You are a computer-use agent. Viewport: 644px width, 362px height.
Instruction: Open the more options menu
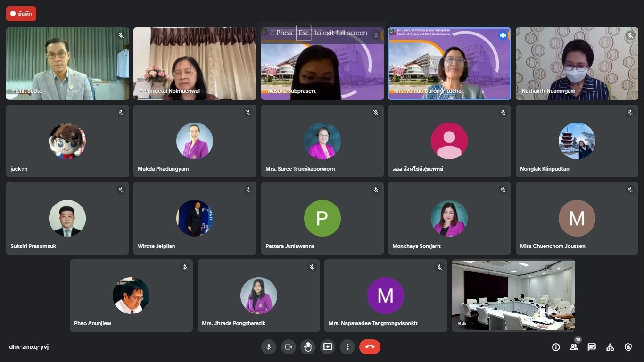pos(347,347)
